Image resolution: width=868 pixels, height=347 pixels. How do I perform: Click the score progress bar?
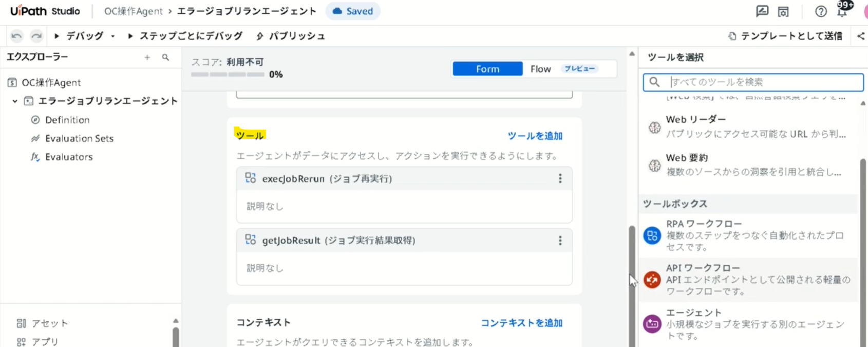pos(228,75)
